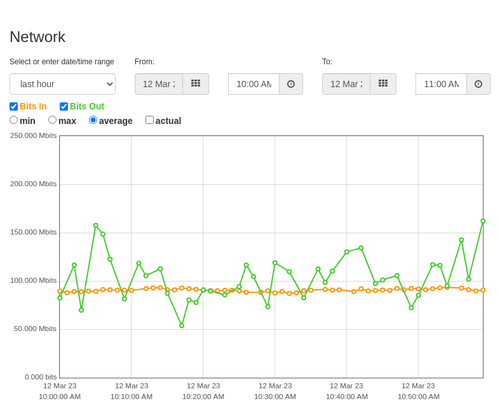Open the To date calendar picker icon

pos(383,84)
